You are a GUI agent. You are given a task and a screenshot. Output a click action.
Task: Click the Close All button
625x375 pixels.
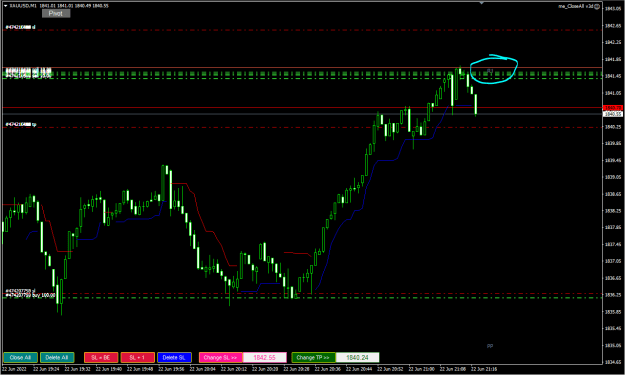click(x=20, y=357)
